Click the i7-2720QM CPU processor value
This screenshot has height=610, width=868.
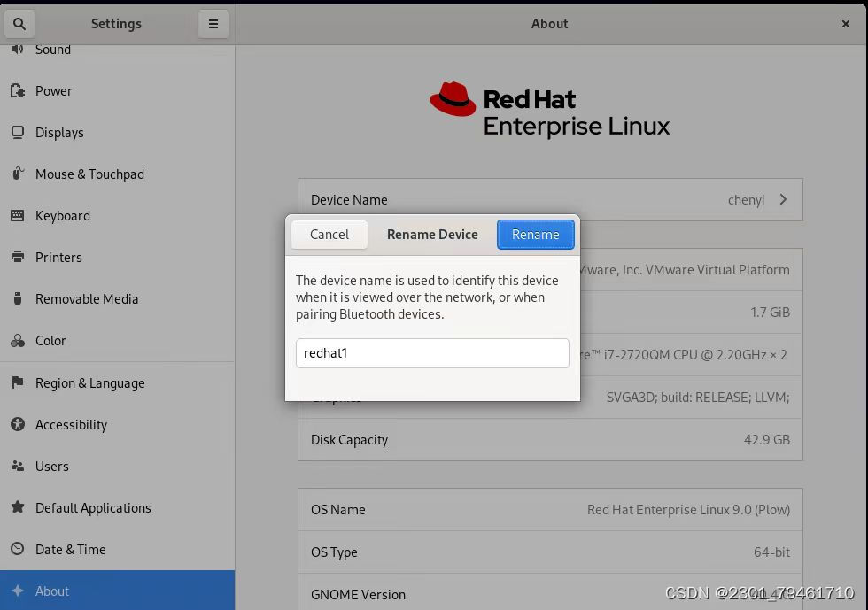684,354
